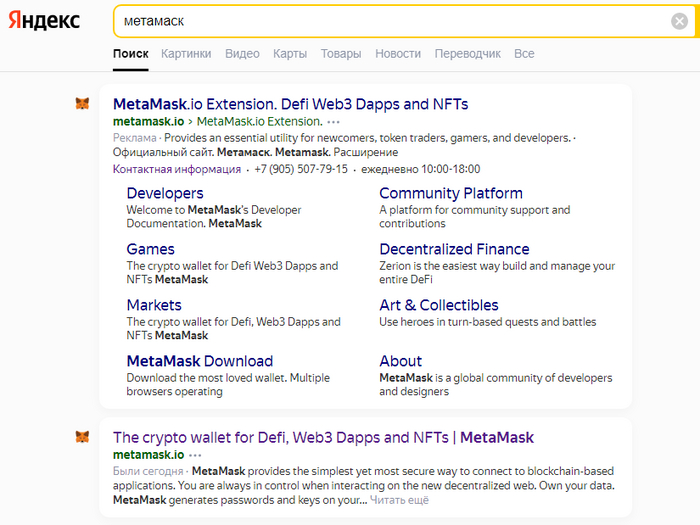Open the Decentralized Finance sitelink
Viewport: 700px width, 525px height.
[454, 249]
